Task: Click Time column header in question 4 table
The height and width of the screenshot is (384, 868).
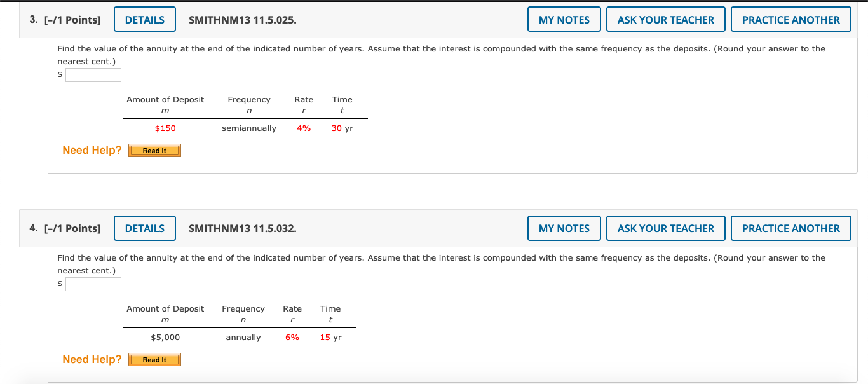Action: (x=330, y=309)
